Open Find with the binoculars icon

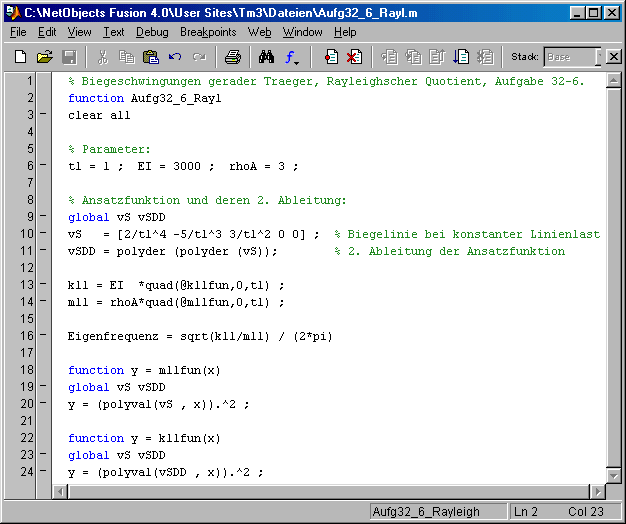pyautogui.click(x=266, y=57)
